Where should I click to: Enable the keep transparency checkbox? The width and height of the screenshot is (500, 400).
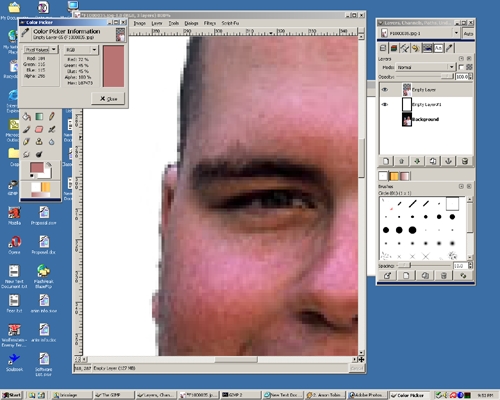click(461, 67)
